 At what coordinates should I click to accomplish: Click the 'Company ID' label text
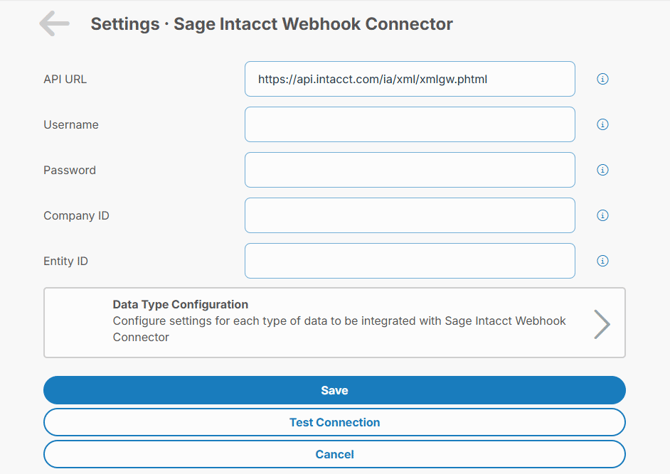(76, 215)
